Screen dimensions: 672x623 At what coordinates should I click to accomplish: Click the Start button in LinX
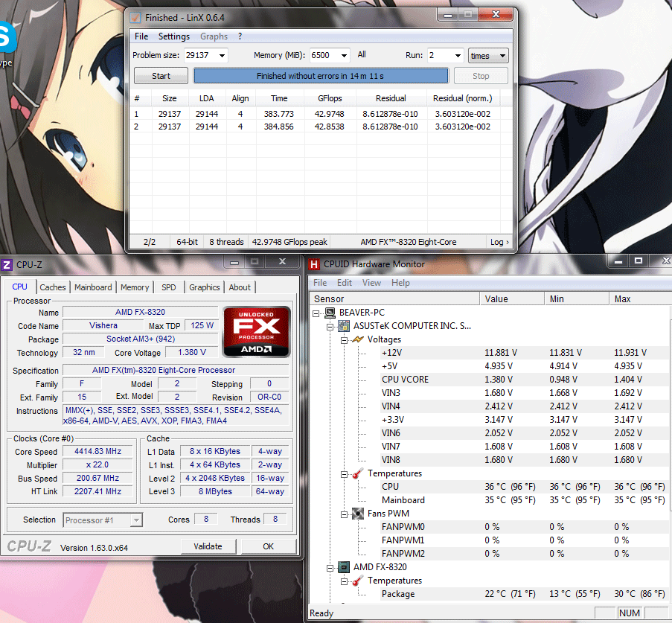(161, 76)
